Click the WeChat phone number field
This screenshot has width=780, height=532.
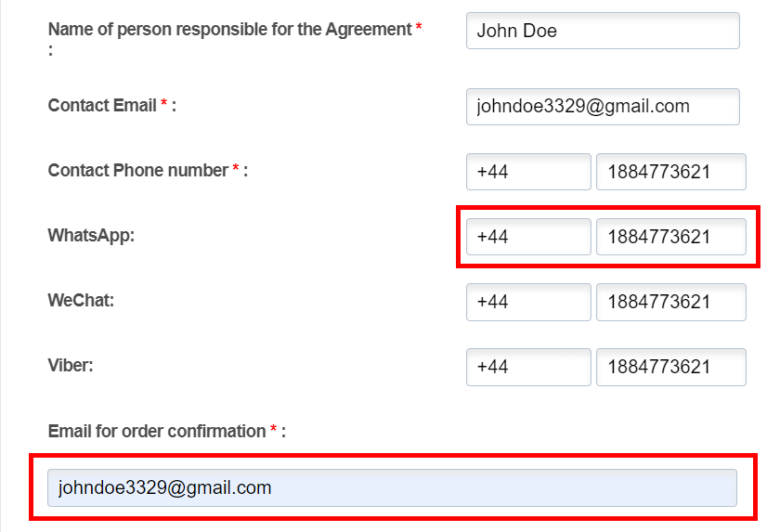pos(670,302)
